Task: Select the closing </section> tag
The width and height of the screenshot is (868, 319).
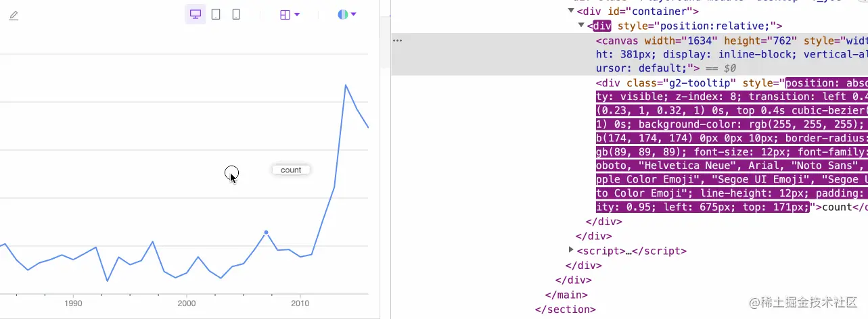Action: coord(565,310)
